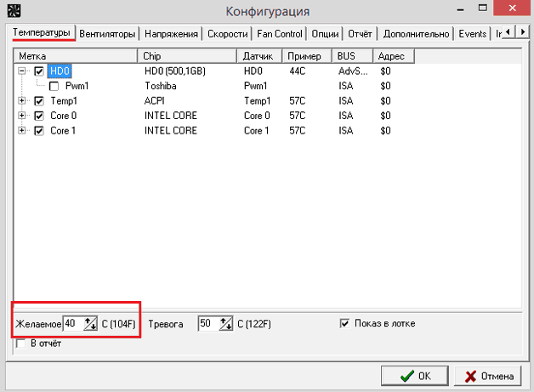This screenshot has width=534, height=392.
Task: Click the Пример column header
Action: pos(307,56)
